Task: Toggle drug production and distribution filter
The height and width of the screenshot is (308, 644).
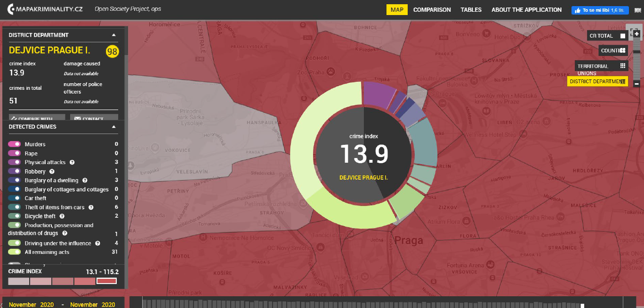Action: pyautogui.click(x=14, y=225)
